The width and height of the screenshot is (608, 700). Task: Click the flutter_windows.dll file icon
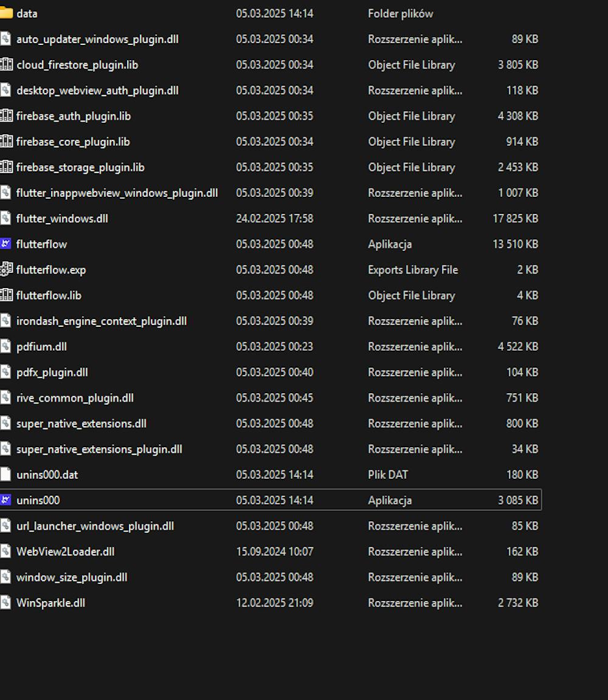click(x=5, y=218)
